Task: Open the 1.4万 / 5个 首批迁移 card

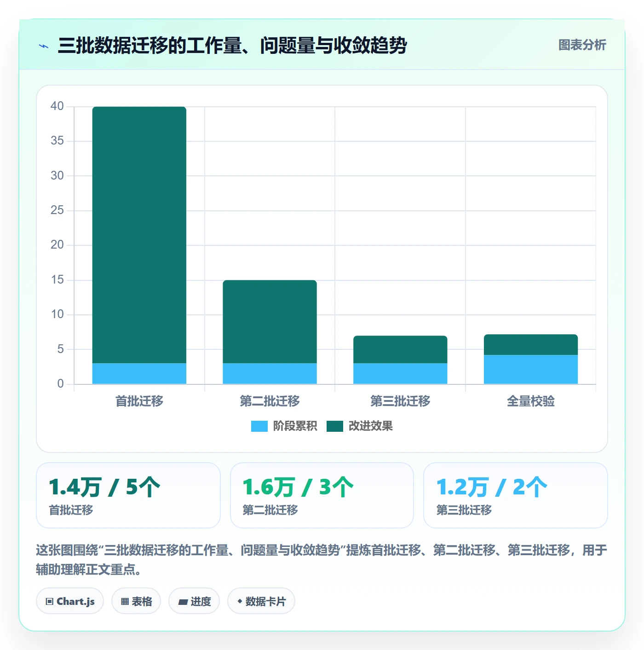Action: pyautogui.click(x=128, y=495)
